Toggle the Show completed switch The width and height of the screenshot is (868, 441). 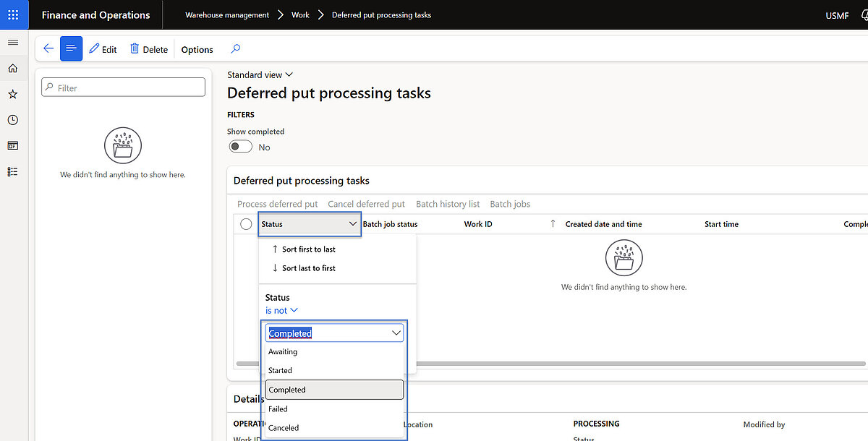241,147
